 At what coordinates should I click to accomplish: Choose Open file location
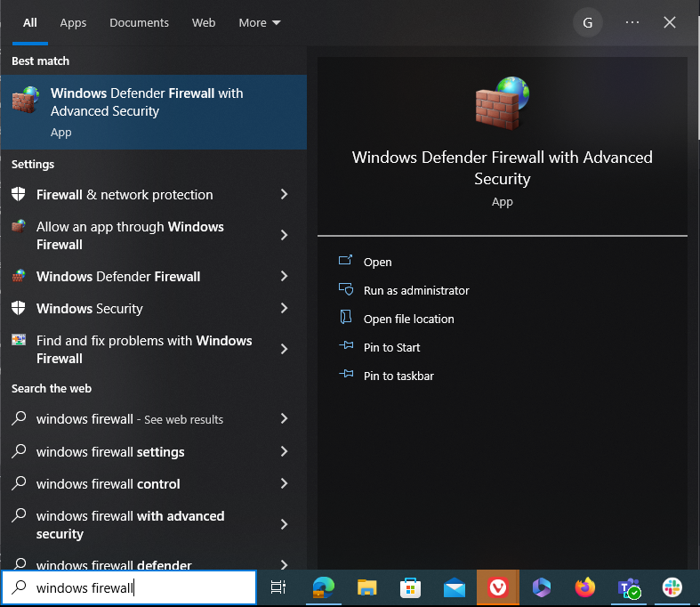pyautogui.click(x=408, y=320)
